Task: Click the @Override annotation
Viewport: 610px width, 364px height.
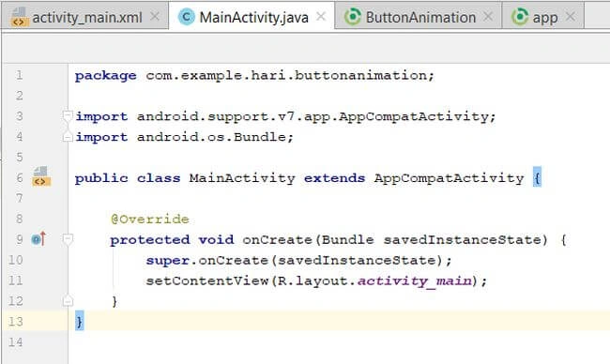Action: coord(150,219)
